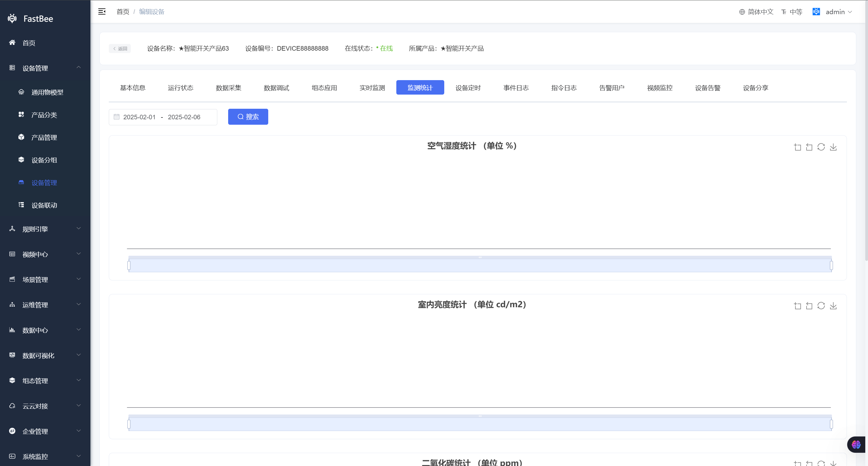Screen dimensions: 868x466
Task: Switch to 基本信息 tab
Action: (133, 88)
